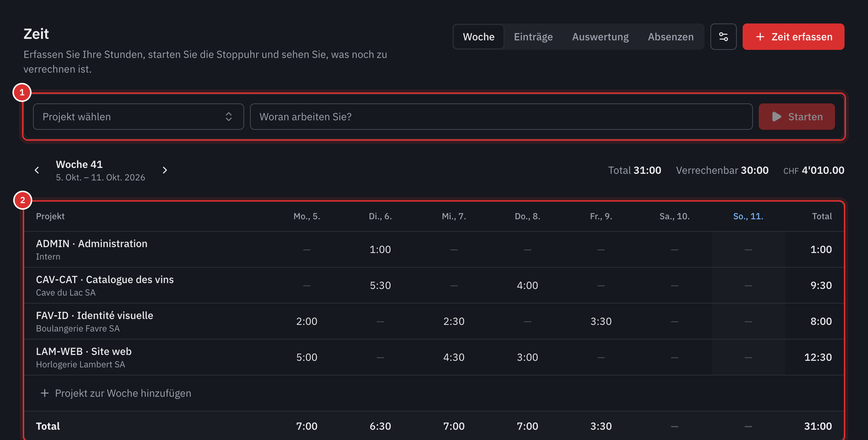Go to previous week arrow

37,170
